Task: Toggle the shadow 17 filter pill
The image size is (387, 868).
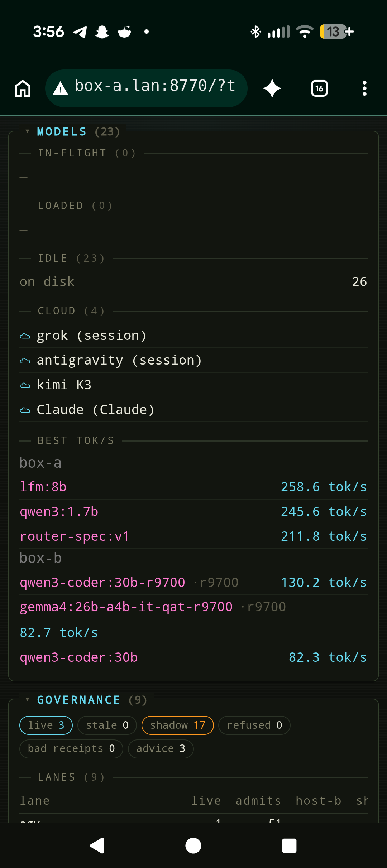Action: tap(178, 725)
